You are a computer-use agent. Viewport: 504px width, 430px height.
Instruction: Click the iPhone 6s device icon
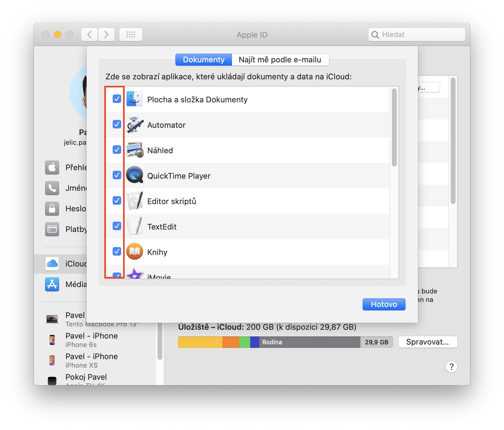point(52,340)
